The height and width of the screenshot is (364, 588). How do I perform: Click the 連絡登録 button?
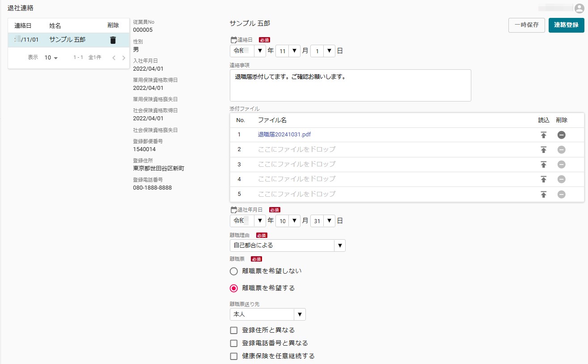[567, 25]
